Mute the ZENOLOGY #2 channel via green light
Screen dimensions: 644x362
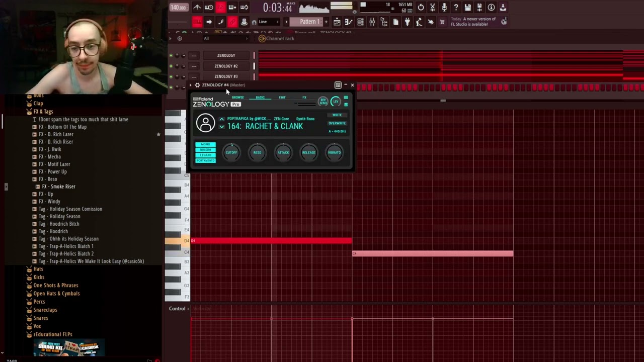pos(171,66)
